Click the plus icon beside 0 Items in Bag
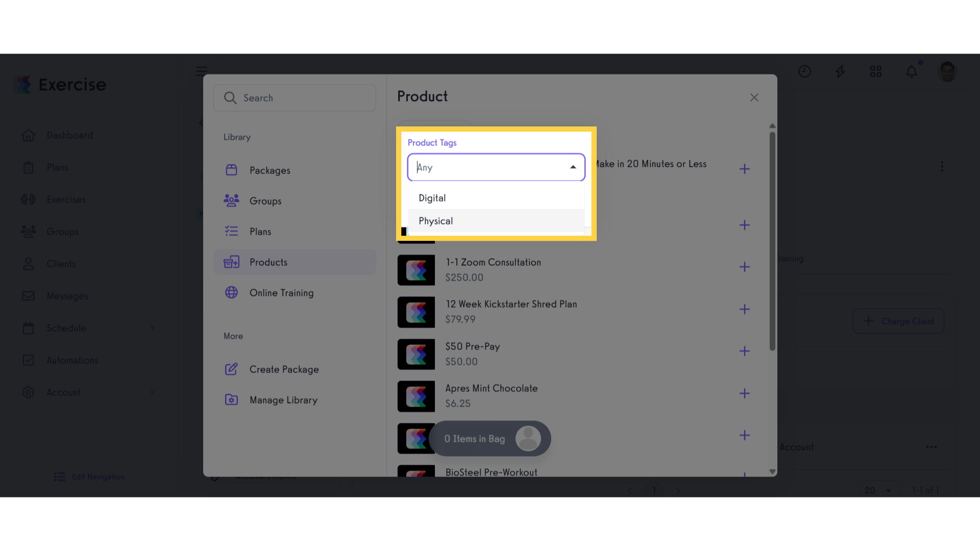The image size is (980, 551). coord(745,435)
